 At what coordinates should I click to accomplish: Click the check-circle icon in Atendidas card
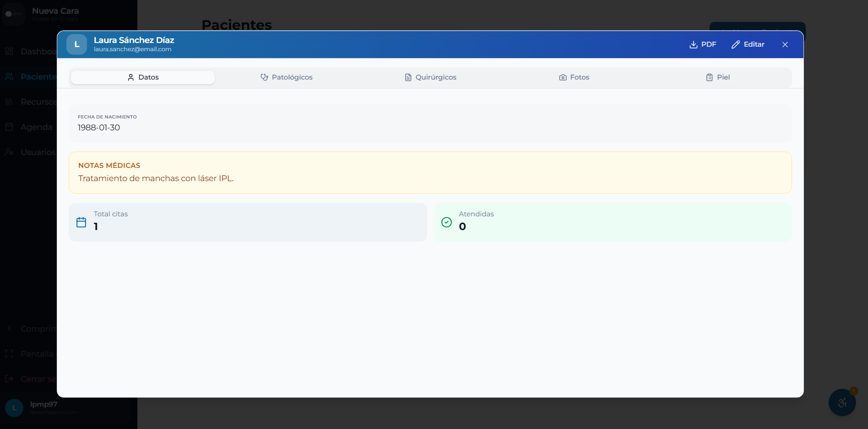point(446,222)
